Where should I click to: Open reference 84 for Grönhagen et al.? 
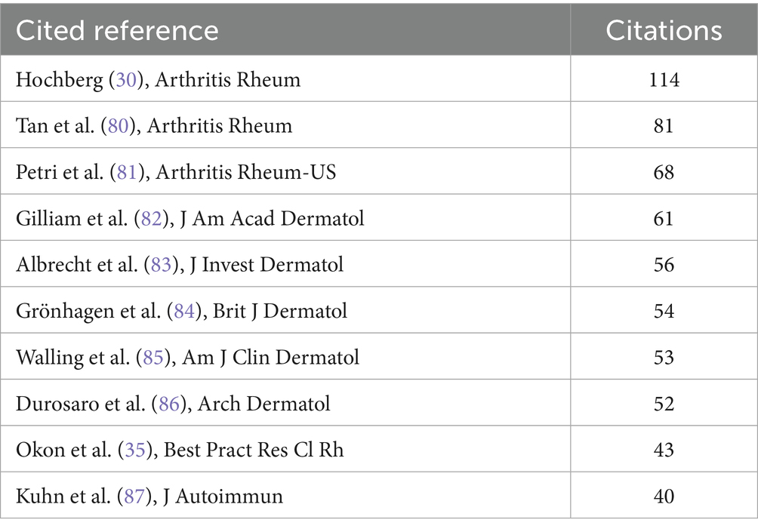(184, 311)
